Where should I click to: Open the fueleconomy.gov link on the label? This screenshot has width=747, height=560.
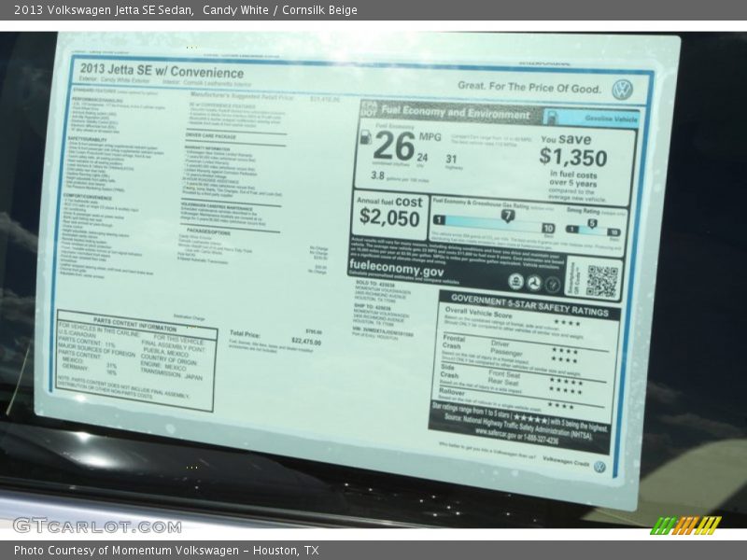point(396,268)
